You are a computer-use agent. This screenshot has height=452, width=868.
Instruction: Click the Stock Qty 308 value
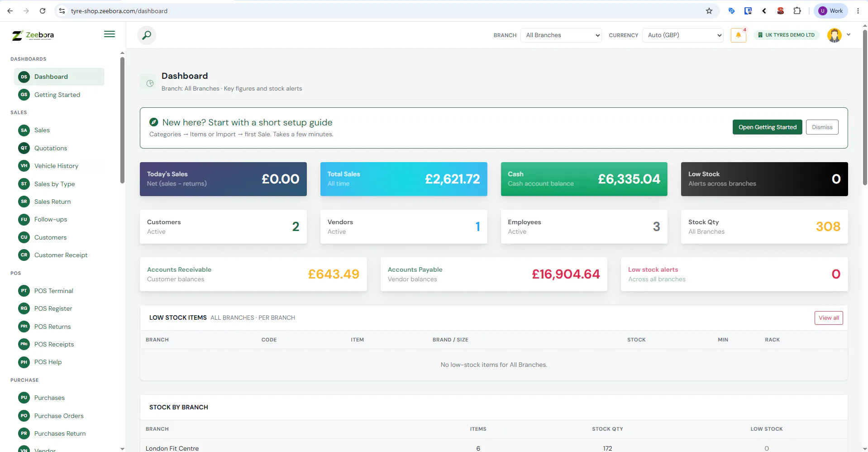tap(828, 226)
